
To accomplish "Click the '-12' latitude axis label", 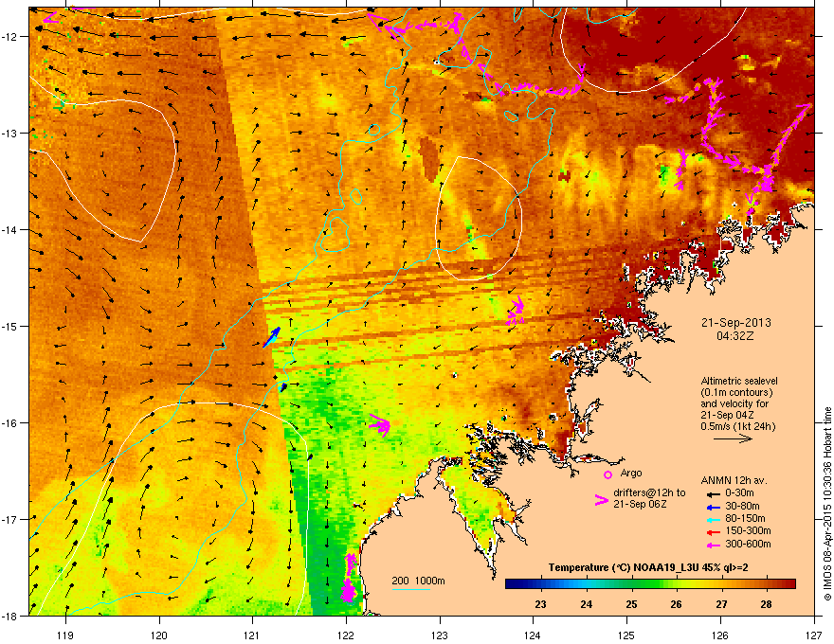I will [x=10, y=37].
